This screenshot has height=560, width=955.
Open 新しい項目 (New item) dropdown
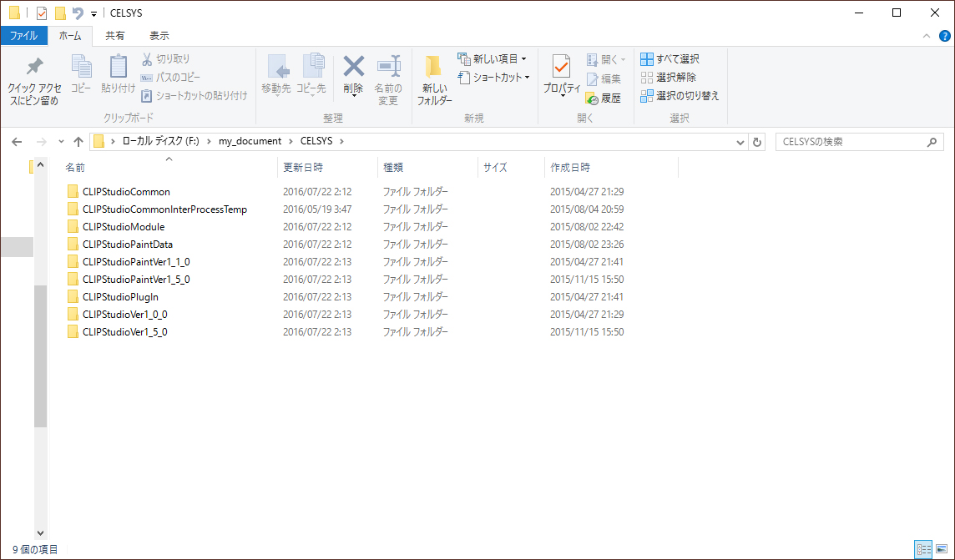[493, 59]
